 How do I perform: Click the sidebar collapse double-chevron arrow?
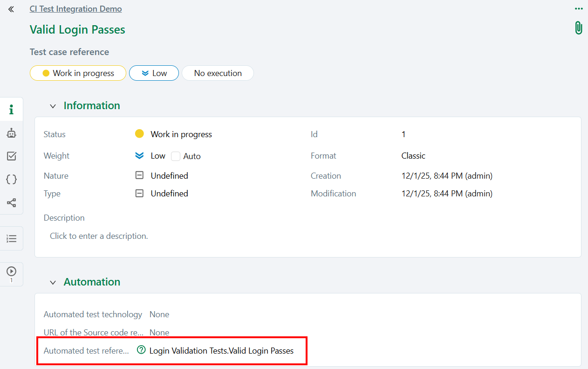tap(11, 8)
